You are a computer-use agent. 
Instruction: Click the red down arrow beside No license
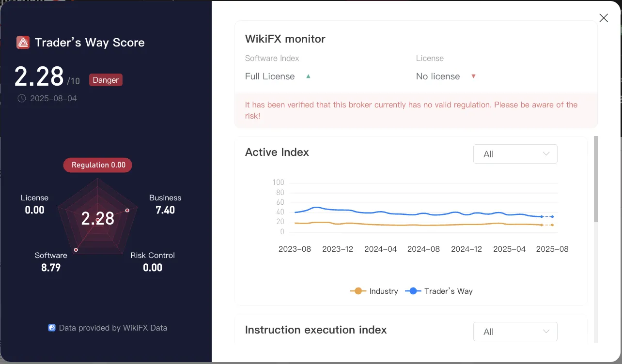point(473,76)
